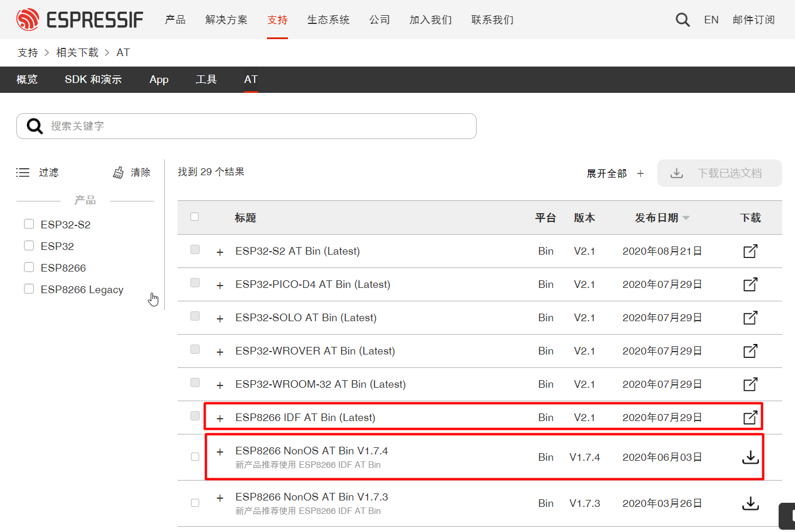The width and height of the screenshot is (795, 532).
Task: Switch to the SDK 和演示 tab
Action: (93, 79)
